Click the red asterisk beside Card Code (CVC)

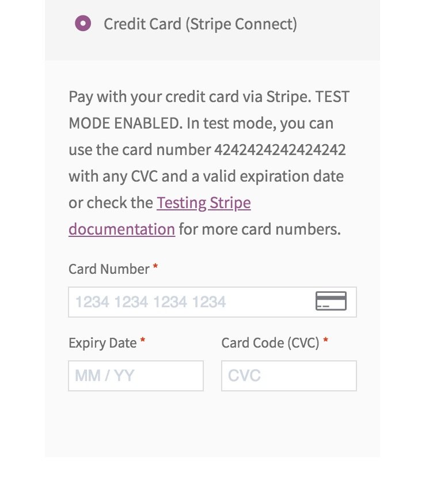click(325, 340)
